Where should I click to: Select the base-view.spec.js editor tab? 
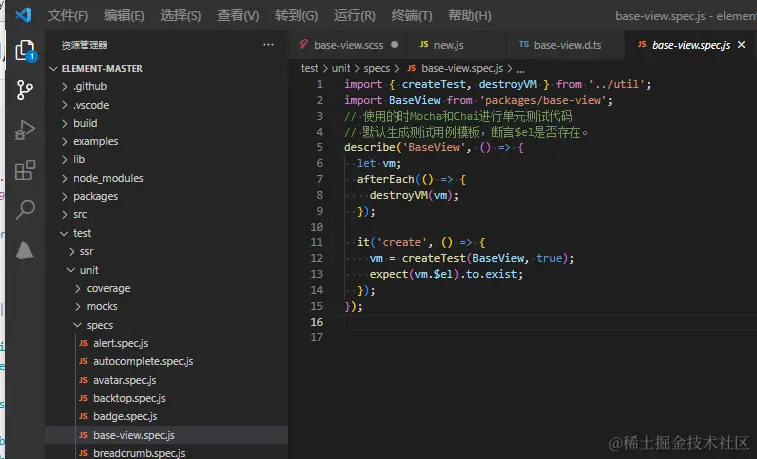(x=690, y=45)
